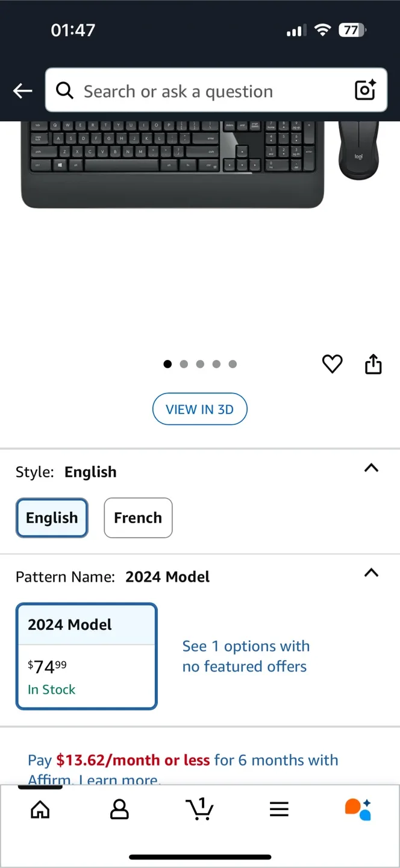Launch the Rufus AI assistant
Screen dimensions: 400x868
[x=358, y=810]
